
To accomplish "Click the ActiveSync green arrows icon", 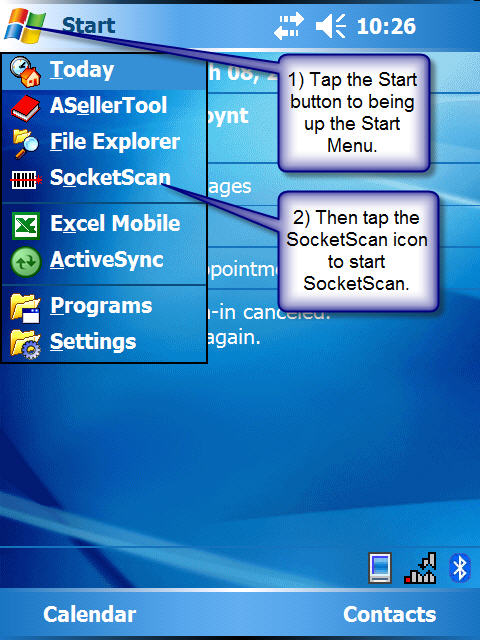I will [26, 262].
